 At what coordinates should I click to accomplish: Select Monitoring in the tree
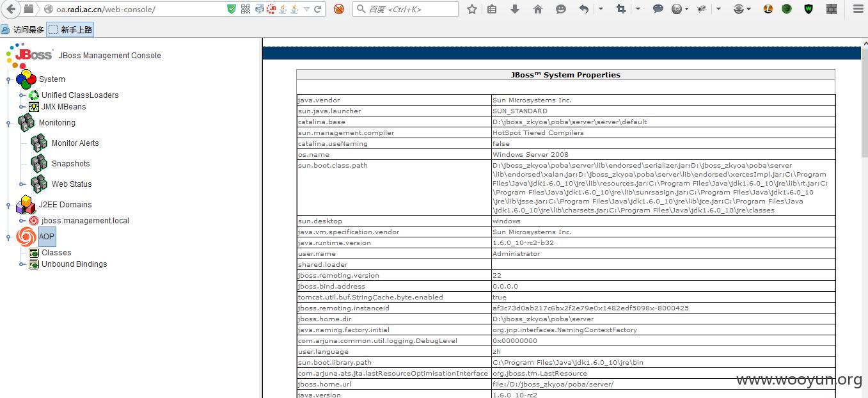(57, 123)
